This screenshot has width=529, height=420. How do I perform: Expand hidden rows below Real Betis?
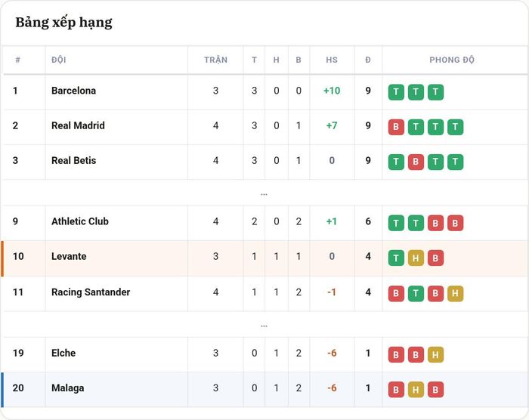[264, 194]
